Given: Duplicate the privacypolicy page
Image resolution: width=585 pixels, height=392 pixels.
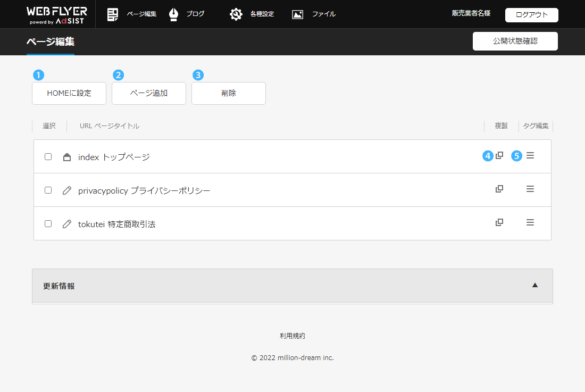Looking at the screenshot, I should tap(499, 189).
